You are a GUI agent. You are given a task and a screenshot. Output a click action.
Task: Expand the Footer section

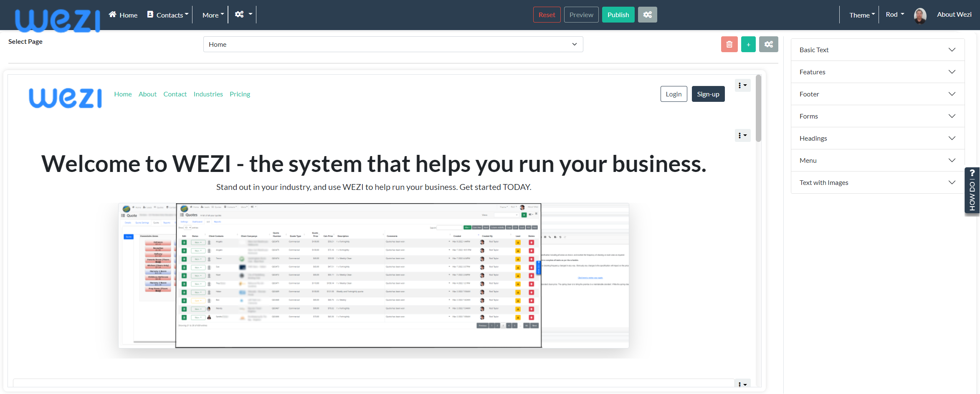(878, 94)
